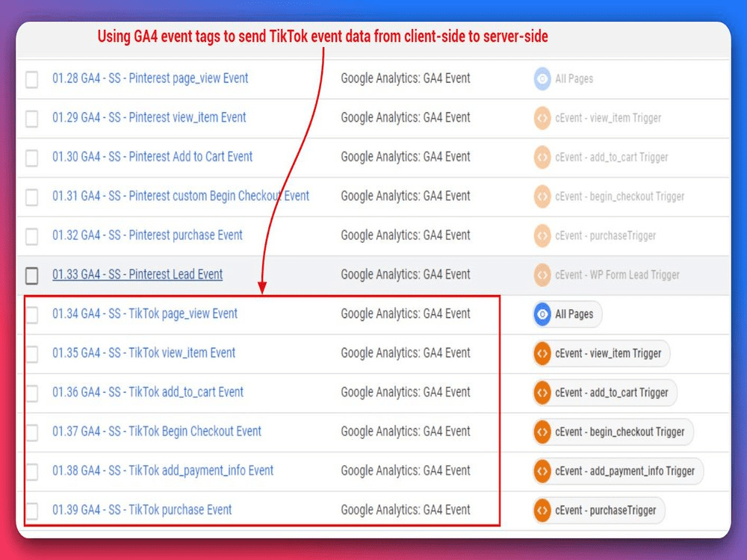Click tag type text in 01.28 Pinterest page_view row
747x560 pixels.
pyautogui.click(x=406, y=78)
